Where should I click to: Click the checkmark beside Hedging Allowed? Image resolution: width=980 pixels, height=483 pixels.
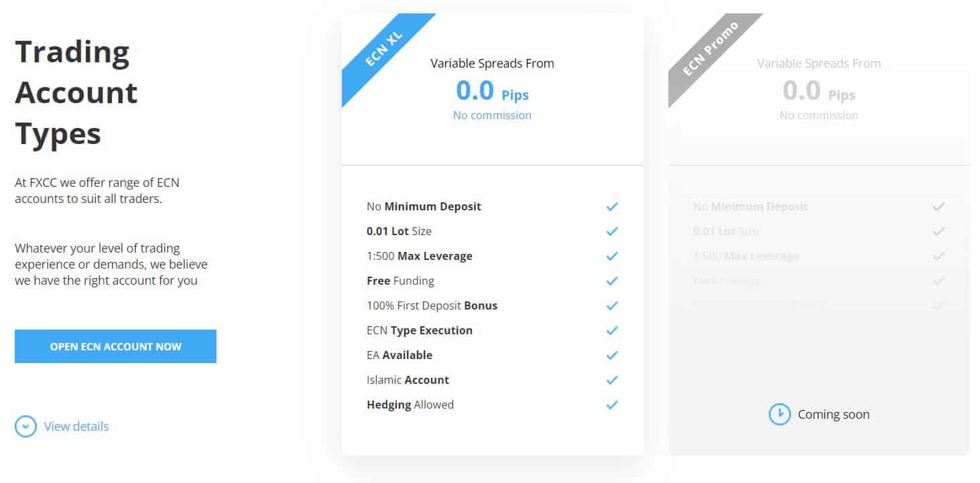(611, 405)
